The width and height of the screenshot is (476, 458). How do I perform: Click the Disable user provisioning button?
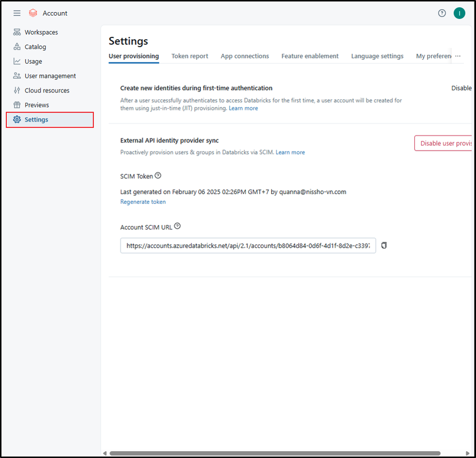pos(444,143)
